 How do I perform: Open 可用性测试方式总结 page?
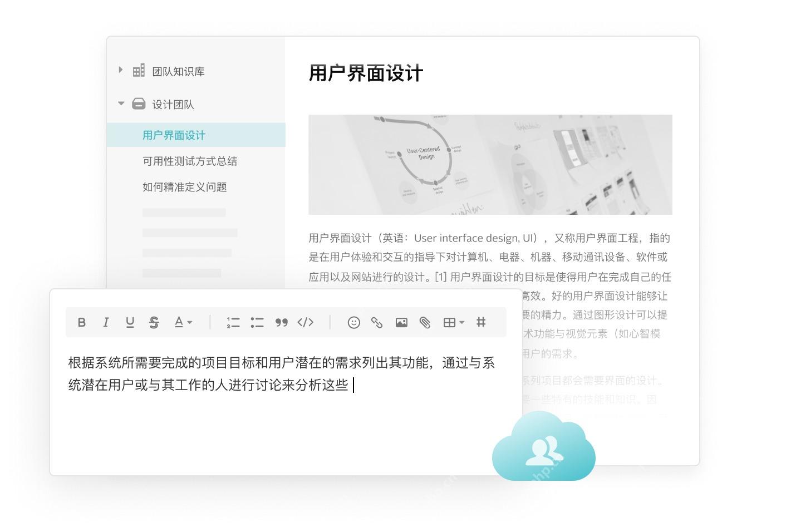[190, 161]
